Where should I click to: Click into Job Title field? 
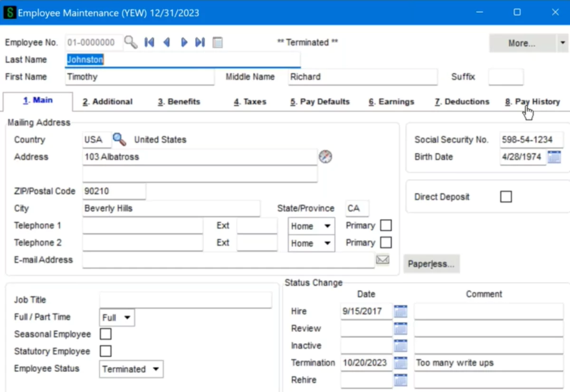tap(185, 300)
